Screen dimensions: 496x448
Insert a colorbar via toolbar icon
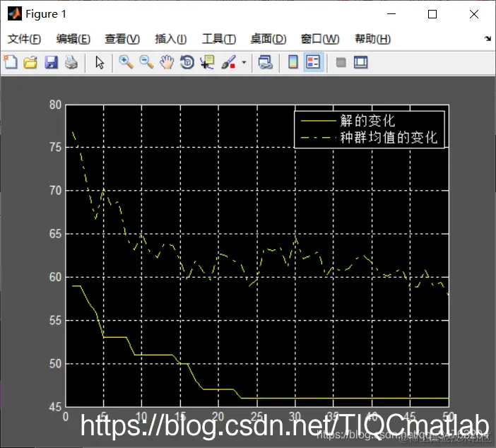coord(293,62)
